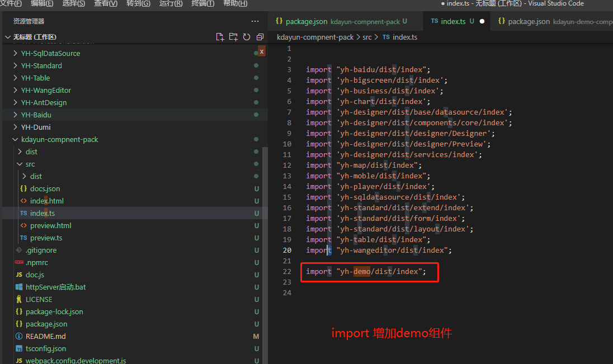Select docs.json in the explorer
This screenshot has width=613, height=364.
pos(45,188)
